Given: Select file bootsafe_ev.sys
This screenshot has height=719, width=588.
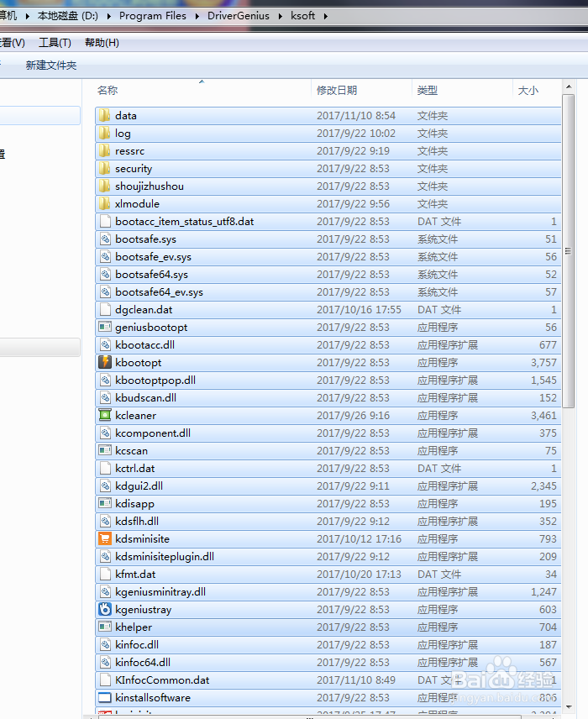Looking at the screenshot, I should (328, 256).
